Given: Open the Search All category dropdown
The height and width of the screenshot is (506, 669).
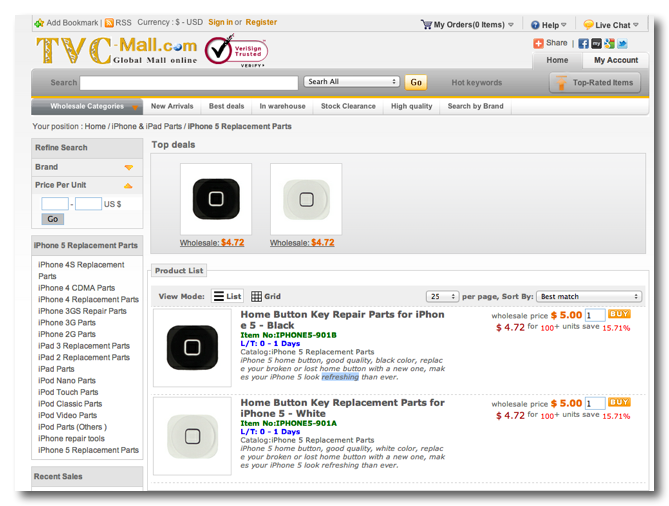Looking at the screenshot, I should click(352, 81).
